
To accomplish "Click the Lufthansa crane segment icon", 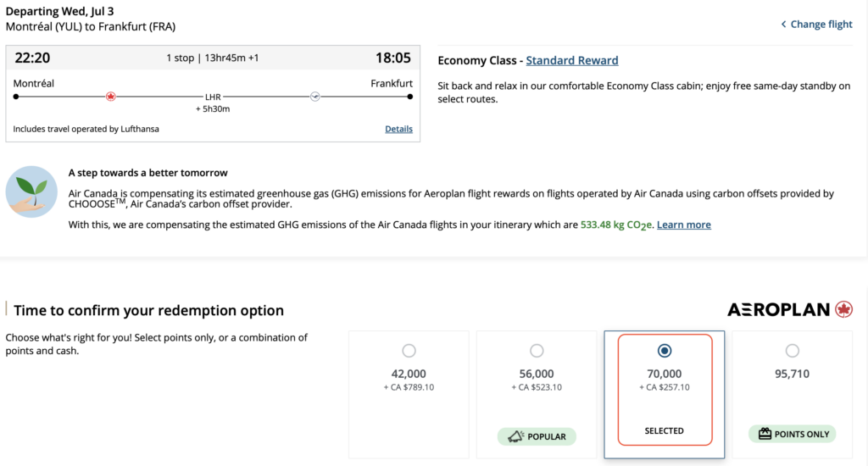I will pos(314,97).
